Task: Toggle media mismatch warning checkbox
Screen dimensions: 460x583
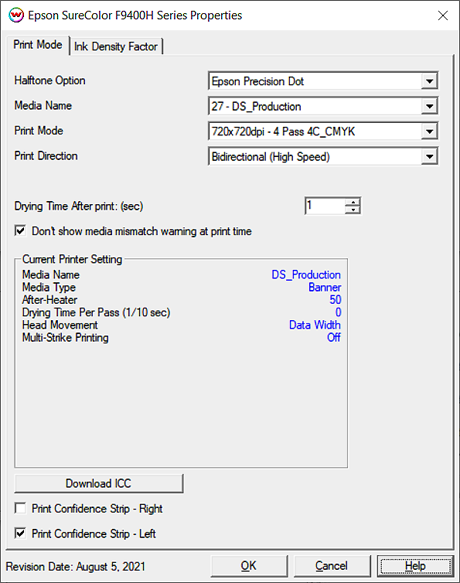Action: click(20, 231)
